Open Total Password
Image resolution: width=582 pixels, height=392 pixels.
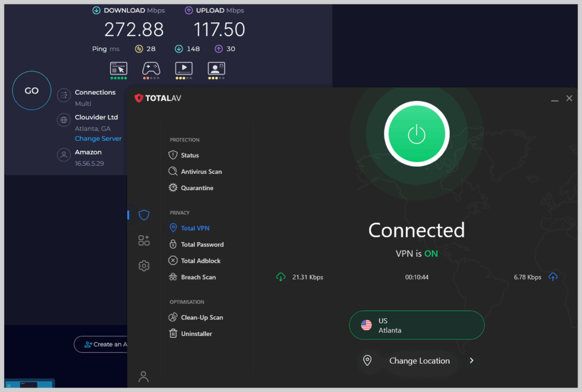196,244
